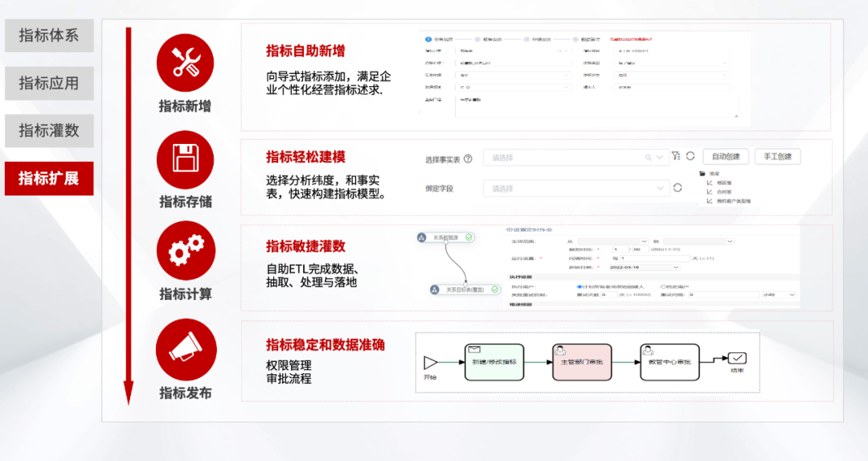The image size is (868, 461).
Task: Open the 从 start range dropdown
Action: (x=612, y=241)
